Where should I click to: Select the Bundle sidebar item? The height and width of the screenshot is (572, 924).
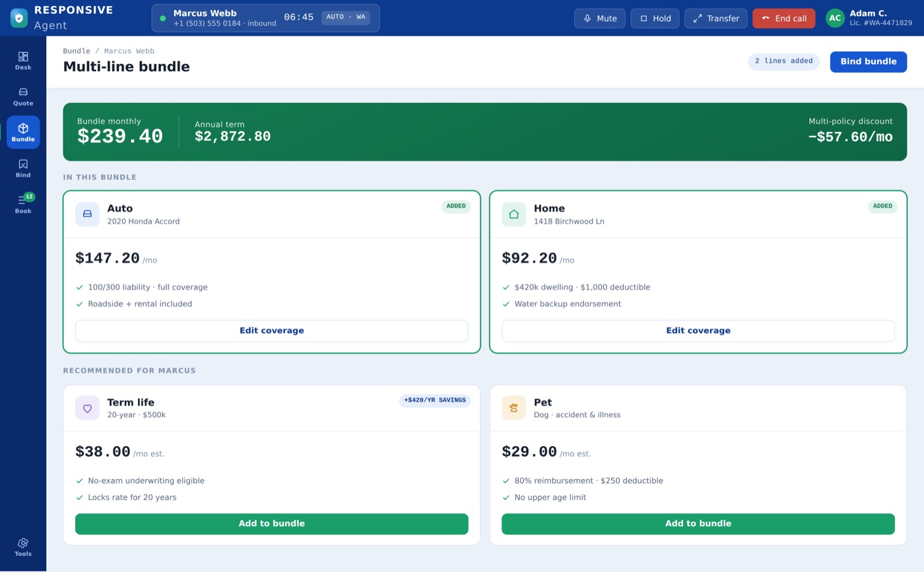tap(23, 132)
